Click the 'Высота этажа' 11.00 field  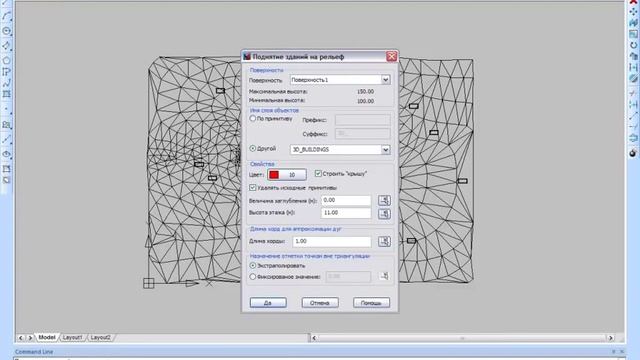click(x=346, y=213)
